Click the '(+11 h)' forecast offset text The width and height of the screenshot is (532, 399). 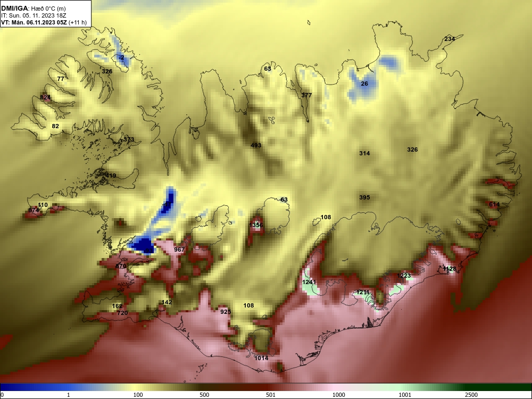[77, 22]
